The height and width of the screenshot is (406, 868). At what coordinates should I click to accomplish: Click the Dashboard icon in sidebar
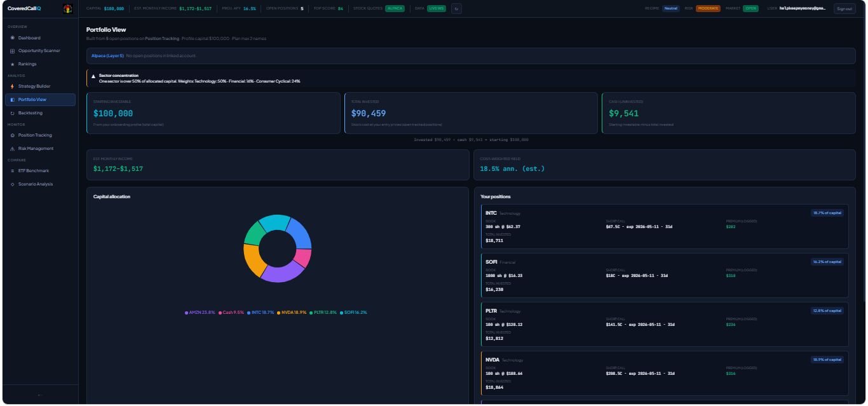(x=12, y=38)
